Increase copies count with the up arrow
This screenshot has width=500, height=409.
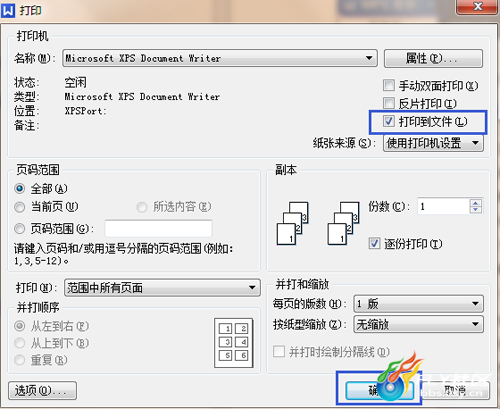click(476, 203)
